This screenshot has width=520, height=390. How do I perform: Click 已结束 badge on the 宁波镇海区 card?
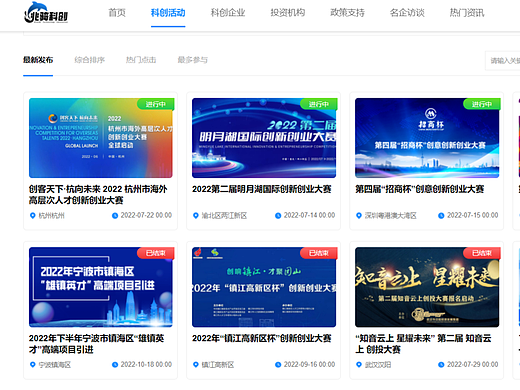pos(156,253)
